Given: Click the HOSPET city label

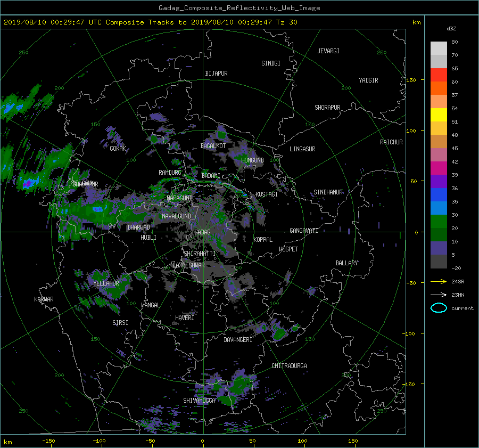Looking at the screenshot, I should tap(288, 249).
